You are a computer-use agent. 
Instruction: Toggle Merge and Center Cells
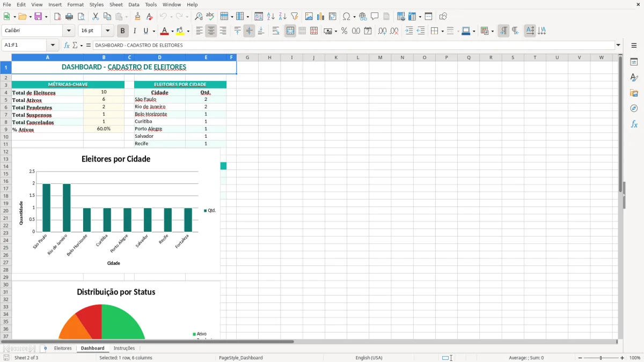(290, 31)
